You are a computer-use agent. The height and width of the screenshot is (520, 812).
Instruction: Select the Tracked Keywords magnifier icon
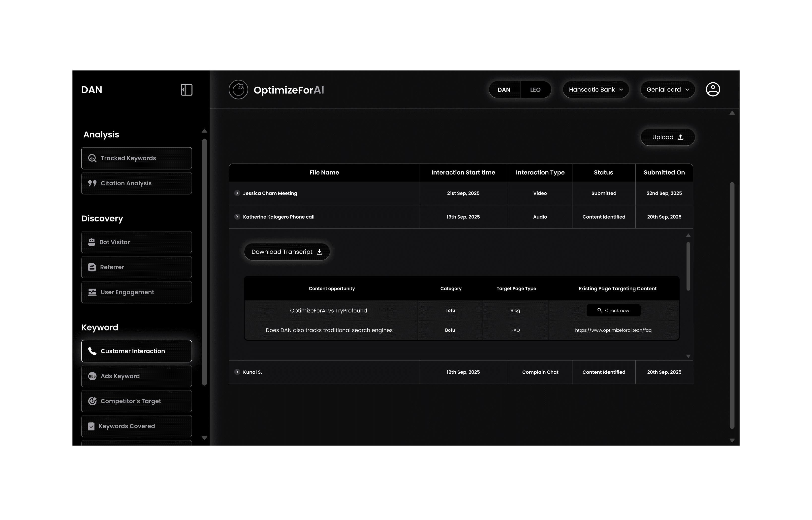coord(92,158)
